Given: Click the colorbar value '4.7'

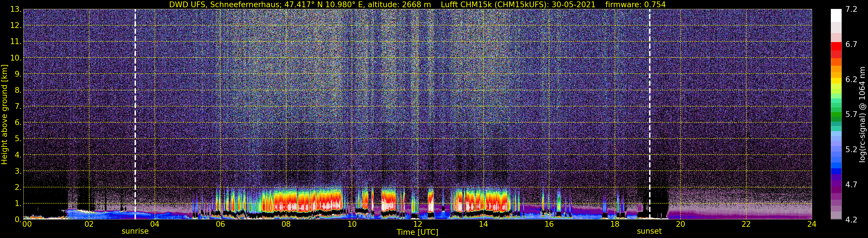Looking at the screenshot, I should point(851,184).
